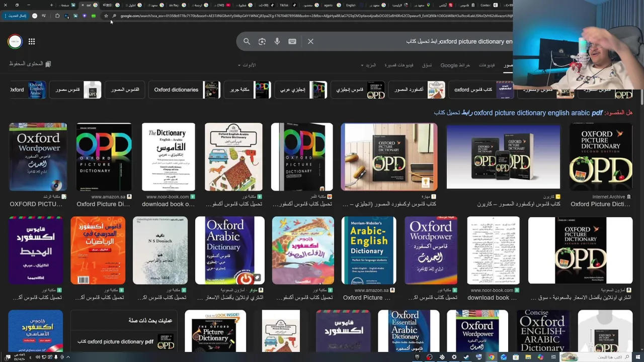644x362 pixels.
Task: Open the amazon.sa Oxford Picture Dictionary image
Action: pos(104,157)
